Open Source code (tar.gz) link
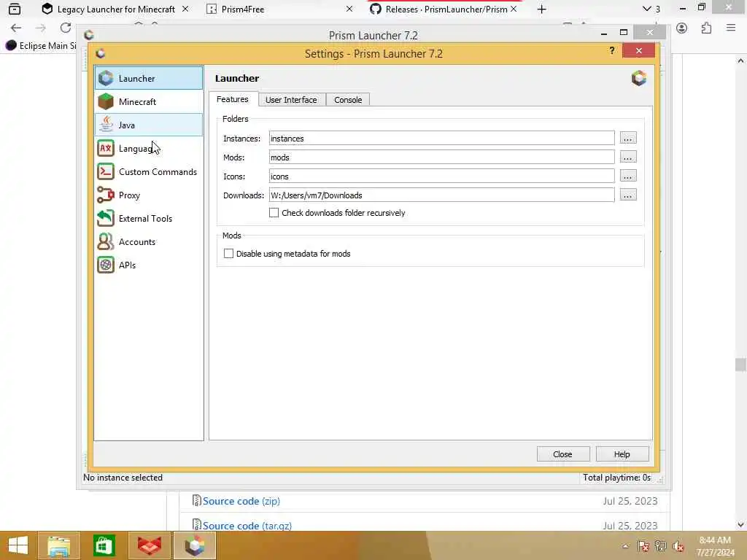This screenshot has width=747, height=560. click(247, 526)
